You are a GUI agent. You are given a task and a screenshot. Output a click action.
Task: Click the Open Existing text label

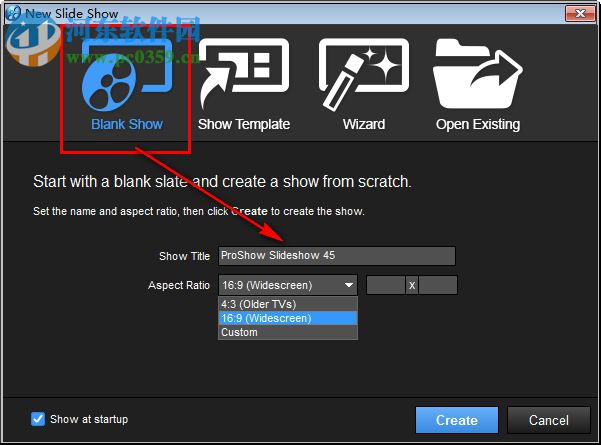click(478, 125)
